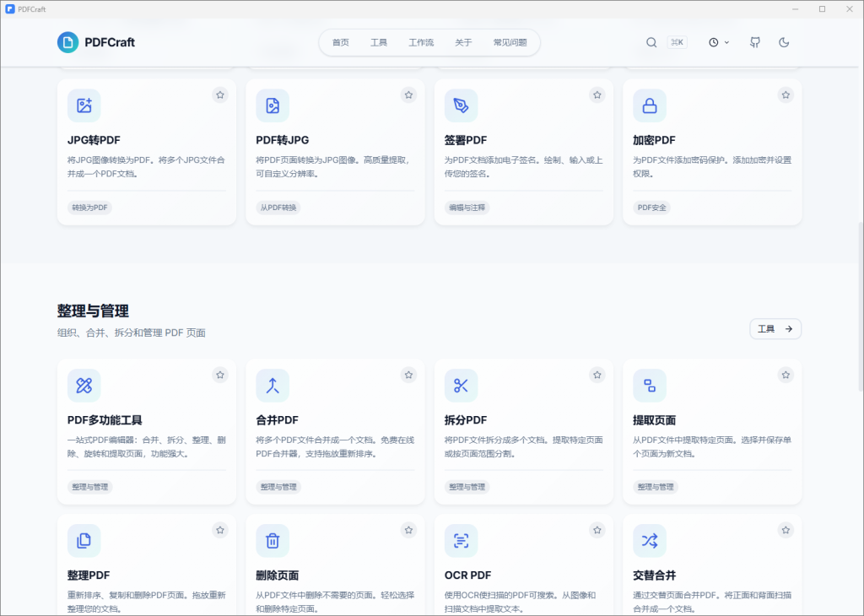This screenshot has height=616, width=864.
Task: Click 整理与管理 tag on 提取页面 card
Action: (x=655, y=487)
